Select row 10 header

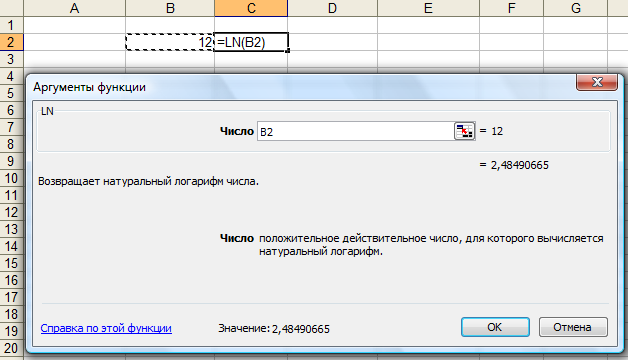pos(12,178)
